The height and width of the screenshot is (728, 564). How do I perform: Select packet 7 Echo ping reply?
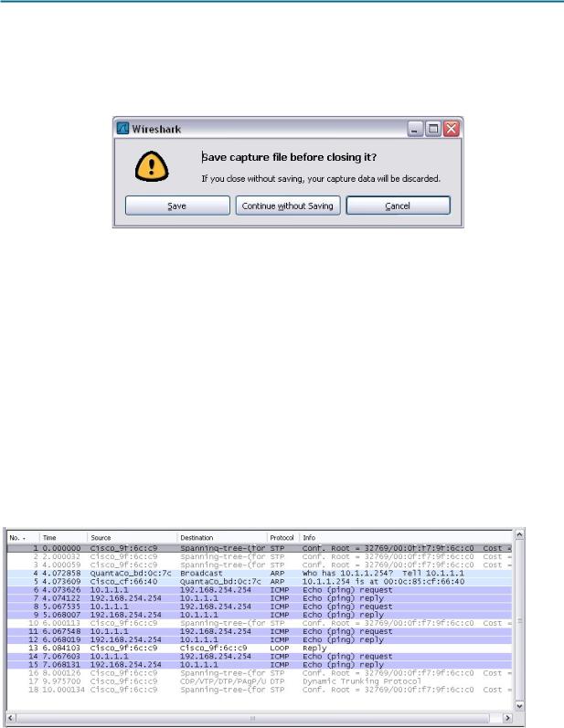[x=260, y=598]
